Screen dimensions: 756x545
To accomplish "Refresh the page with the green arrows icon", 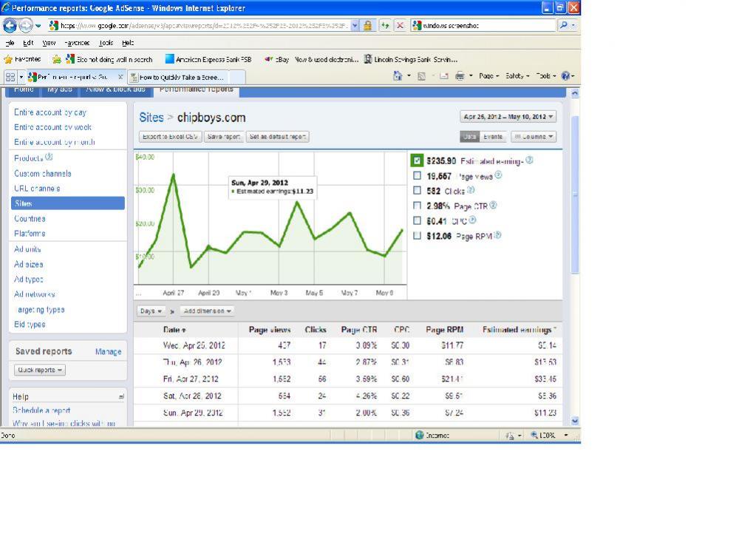I will point(385,26).
